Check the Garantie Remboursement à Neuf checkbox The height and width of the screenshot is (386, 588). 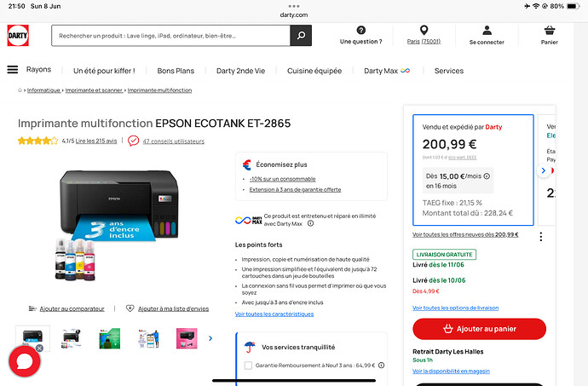coord(248,365)
